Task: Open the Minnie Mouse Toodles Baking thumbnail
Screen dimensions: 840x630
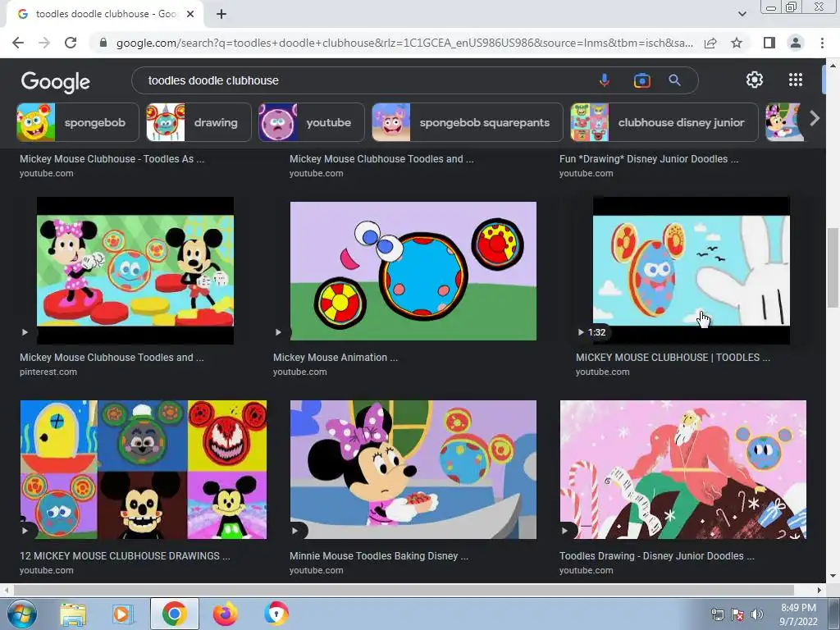Action: pyautogui.click(x=413, y=469)
